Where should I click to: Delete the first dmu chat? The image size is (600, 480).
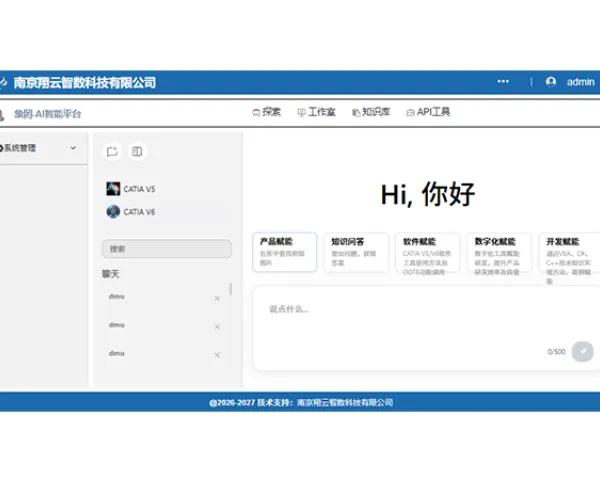tap(217, 298)
